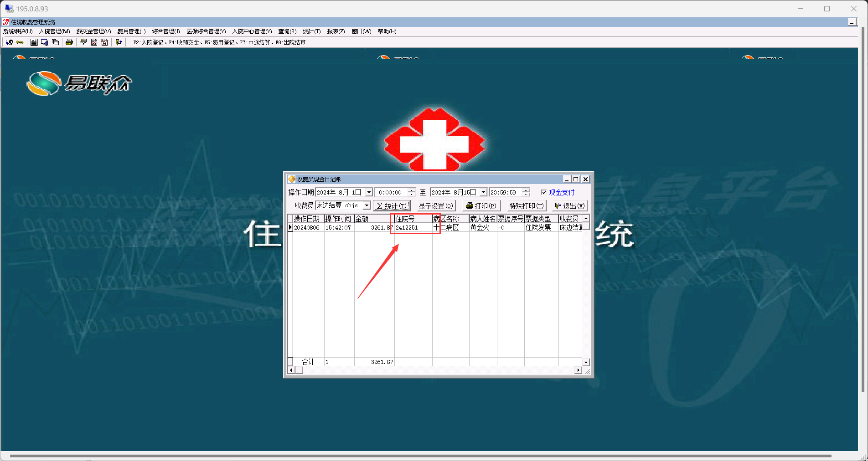The width and height of the screenshot is (868, 461).
Task: Click the patient name cell 黄金火
Action: tap(483, 227)
